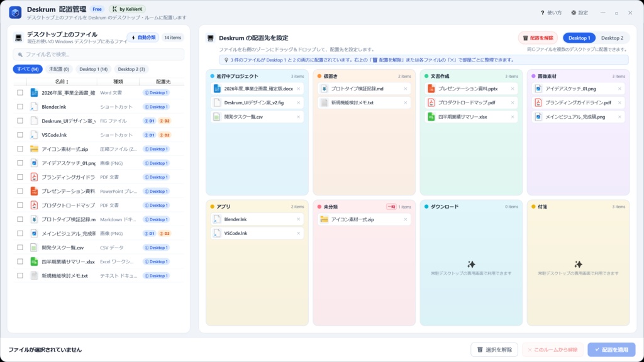Viewport: 644px width, 362px height.
Task: Sort the file list by 名前 column
Action: pos(62,82)
